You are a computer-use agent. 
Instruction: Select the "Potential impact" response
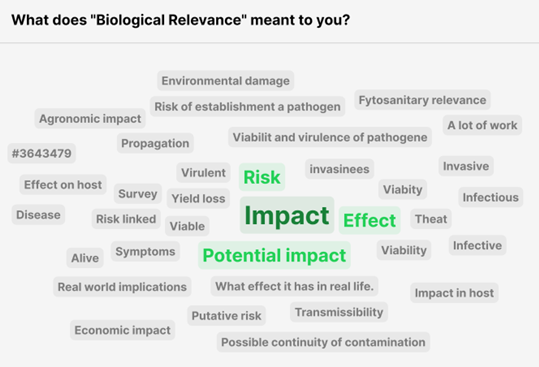pos(274,255)
